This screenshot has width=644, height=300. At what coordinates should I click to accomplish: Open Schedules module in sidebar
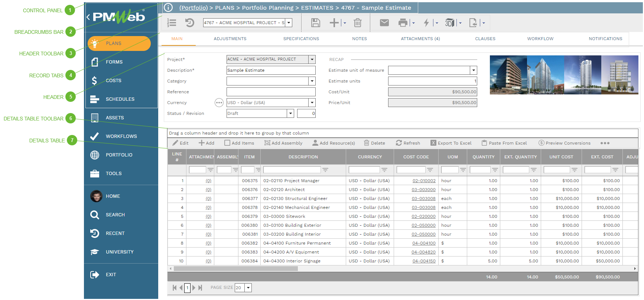pyautogui.click(x=121, y=99)
